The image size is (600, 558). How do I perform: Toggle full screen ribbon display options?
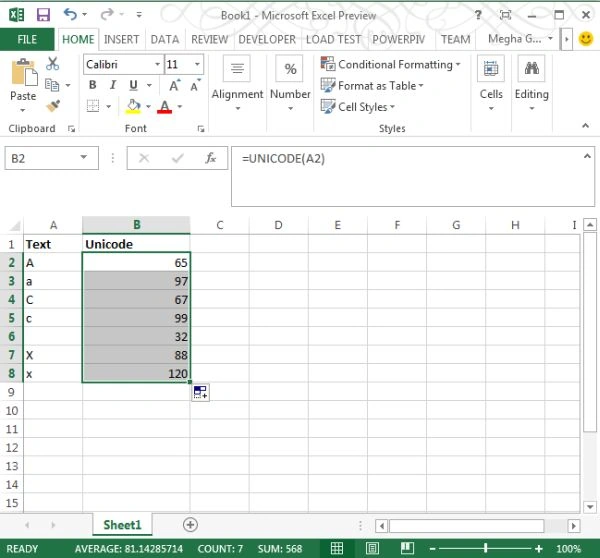pos(505,15)
